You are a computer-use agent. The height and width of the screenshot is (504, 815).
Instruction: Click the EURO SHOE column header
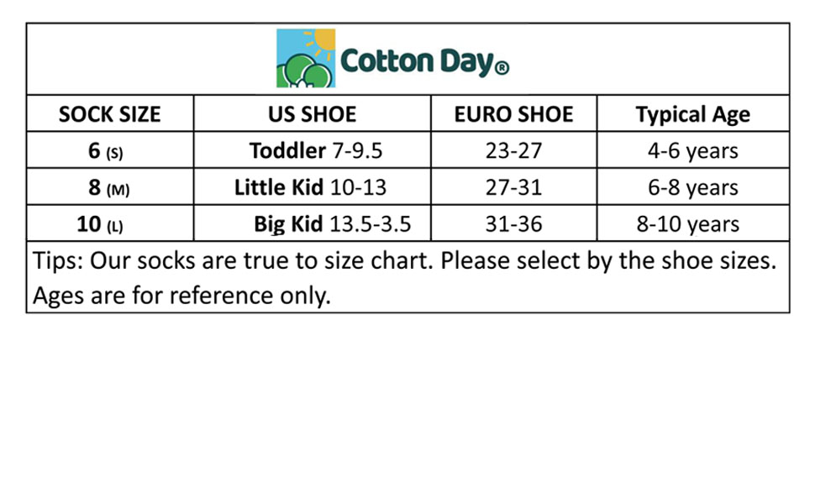pos(513,114)
